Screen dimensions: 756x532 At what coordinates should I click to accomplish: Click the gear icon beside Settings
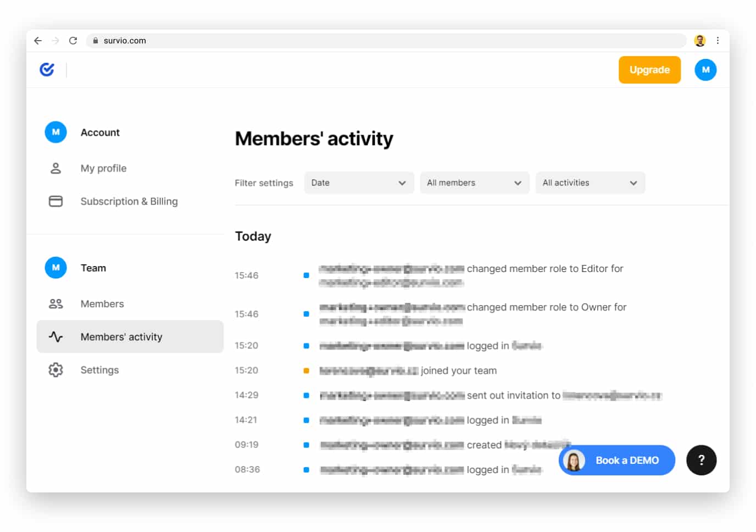tap(55, 370)
